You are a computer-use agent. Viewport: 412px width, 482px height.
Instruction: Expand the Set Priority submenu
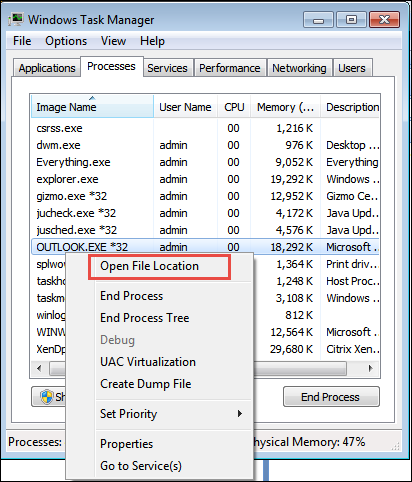(x=159, y=414)
